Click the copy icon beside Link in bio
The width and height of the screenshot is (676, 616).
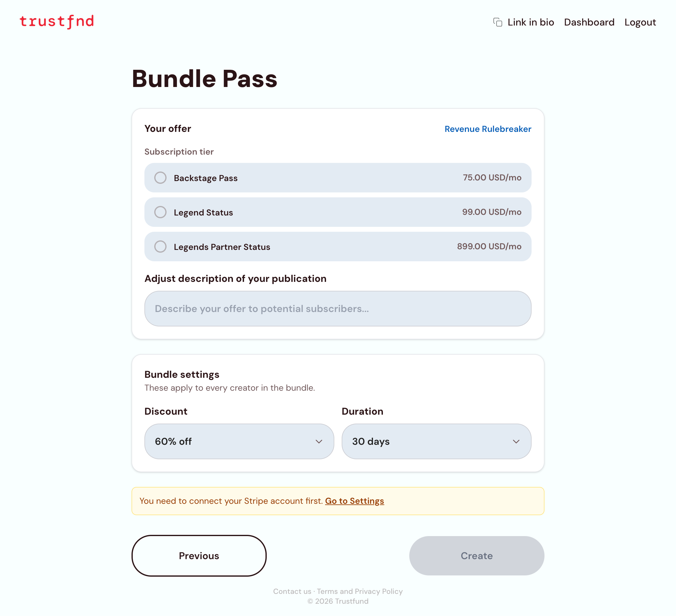pyautogui.click(x=497, y=22)
